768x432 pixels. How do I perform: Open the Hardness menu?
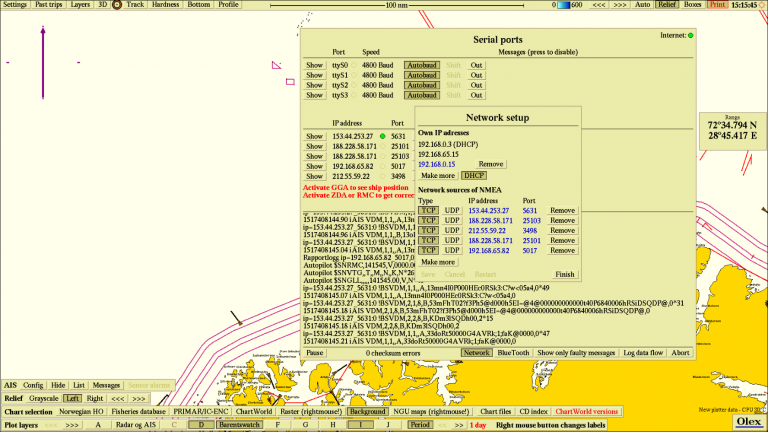click(165, 4)
